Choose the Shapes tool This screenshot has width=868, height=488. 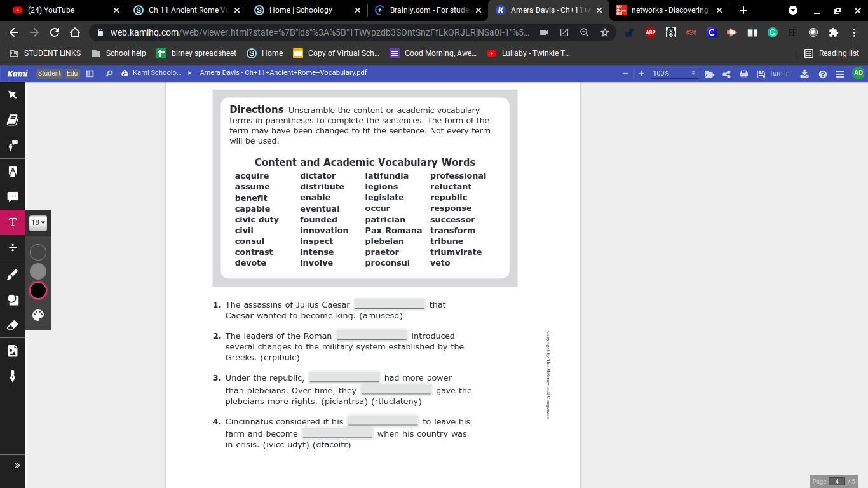point(13,300)
